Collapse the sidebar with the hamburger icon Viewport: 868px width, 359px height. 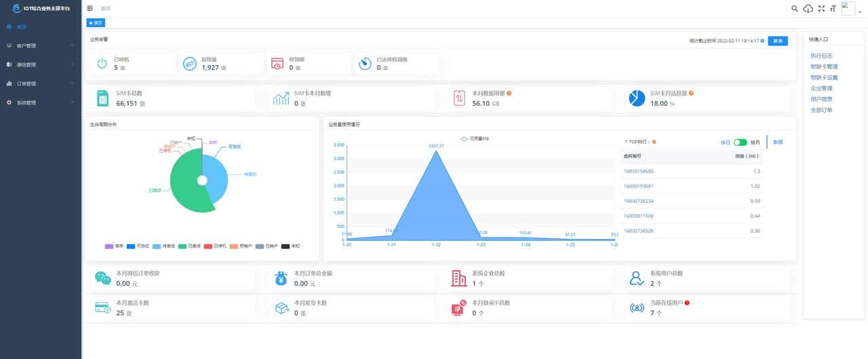pyautogui.click(x=90, y=8)
